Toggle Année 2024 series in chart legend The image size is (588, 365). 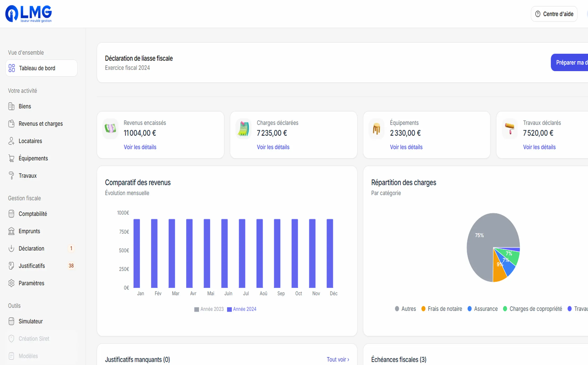coord(242,309)
